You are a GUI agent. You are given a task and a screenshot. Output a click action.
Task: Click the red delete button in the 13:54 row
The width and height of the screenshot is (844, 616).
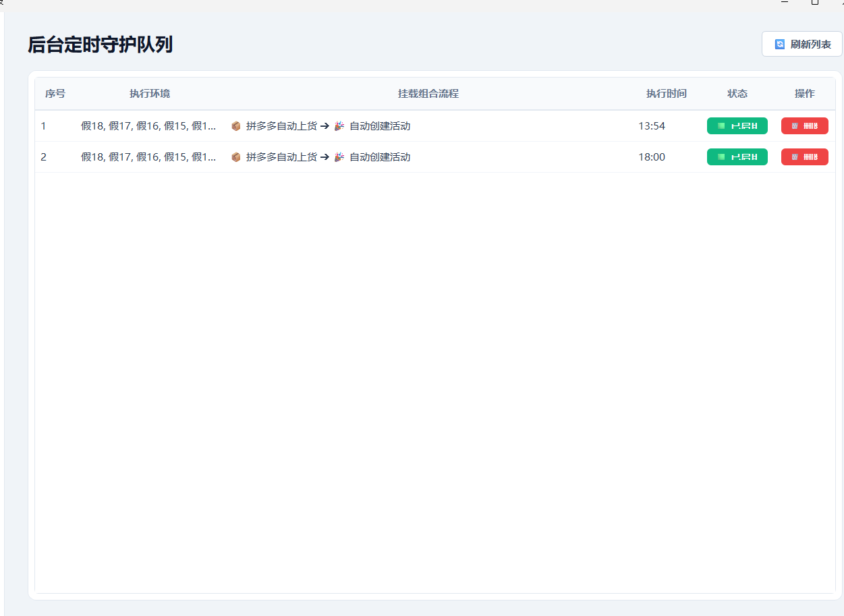[x=804, y=126]
